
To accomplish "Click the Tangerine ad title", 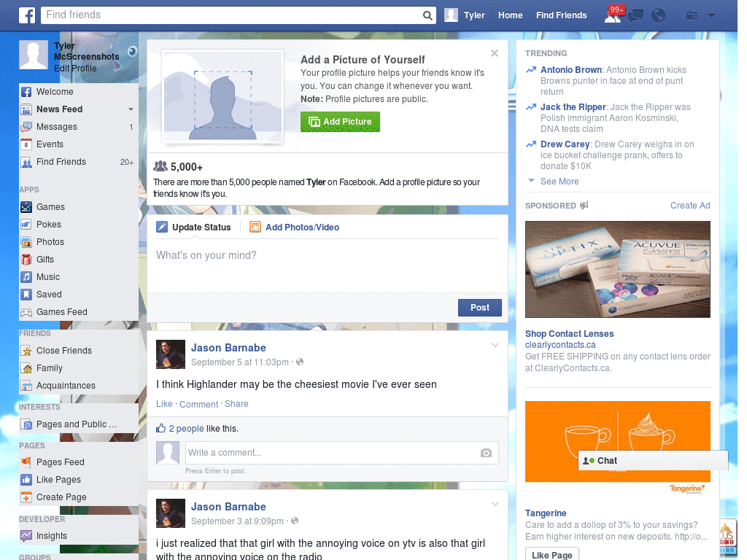I will (x=546, y=513).
